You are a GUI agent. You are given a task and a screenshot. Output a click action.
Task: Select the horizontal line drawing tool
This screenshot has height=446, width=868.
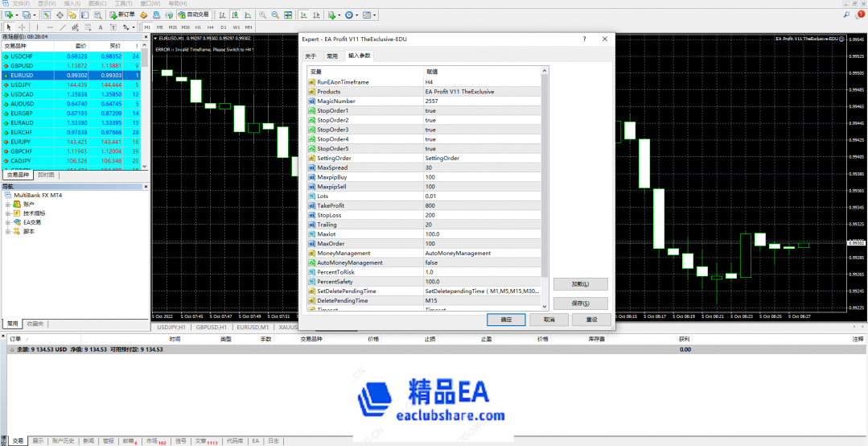coord(51,27)
